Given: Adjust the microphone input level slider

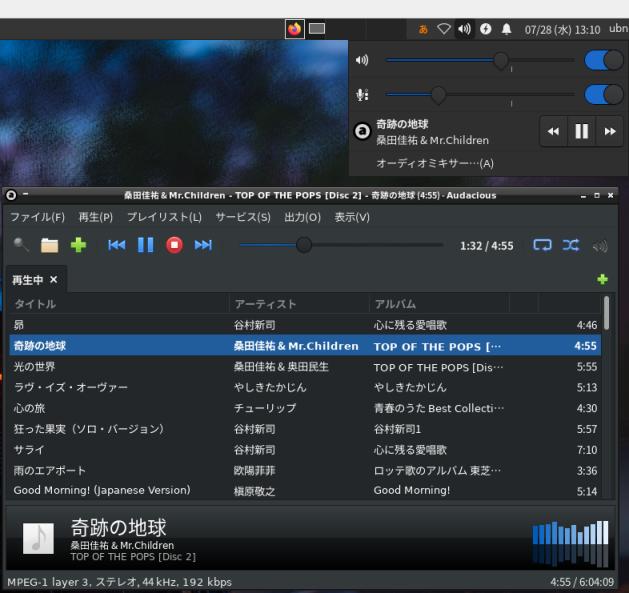Looking at the screenshot, I should point(480,95).
